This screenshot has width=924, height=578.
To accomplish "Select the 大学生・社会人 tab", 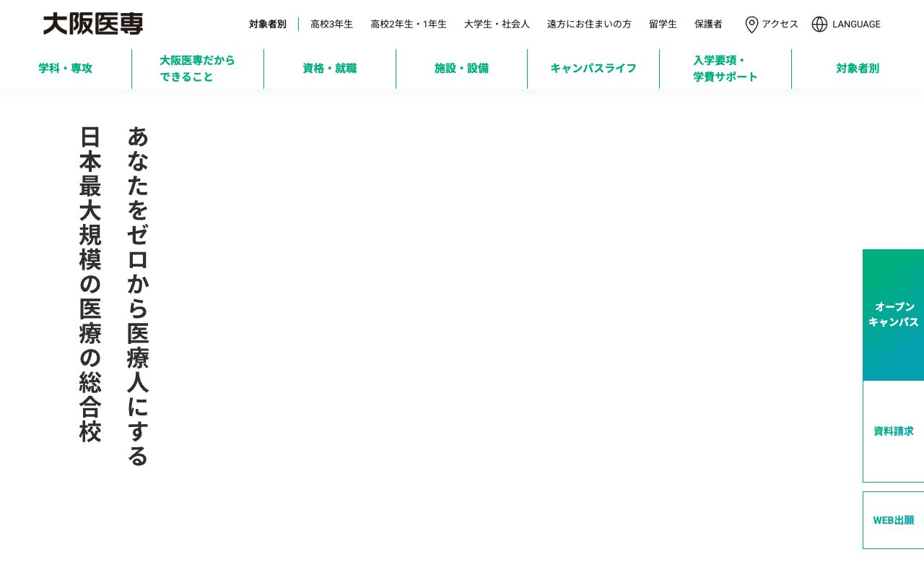I will point(497,24).
